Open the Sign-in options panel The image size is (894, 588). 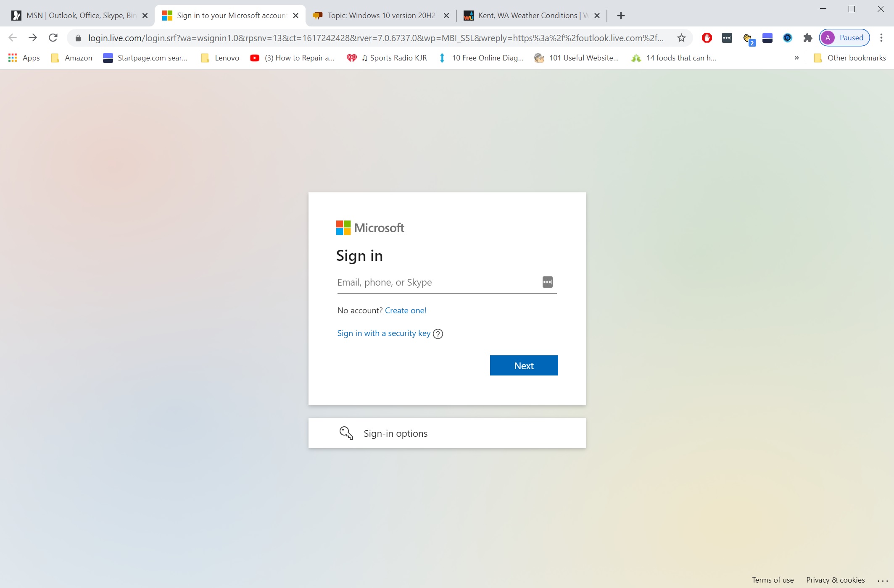point(447,433)
